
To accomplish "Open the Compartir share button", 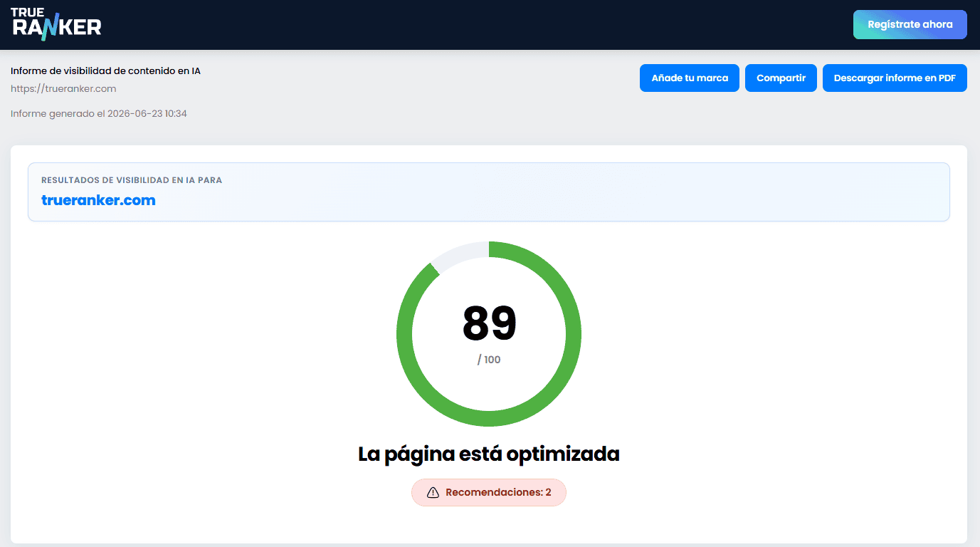I will 781,78.
